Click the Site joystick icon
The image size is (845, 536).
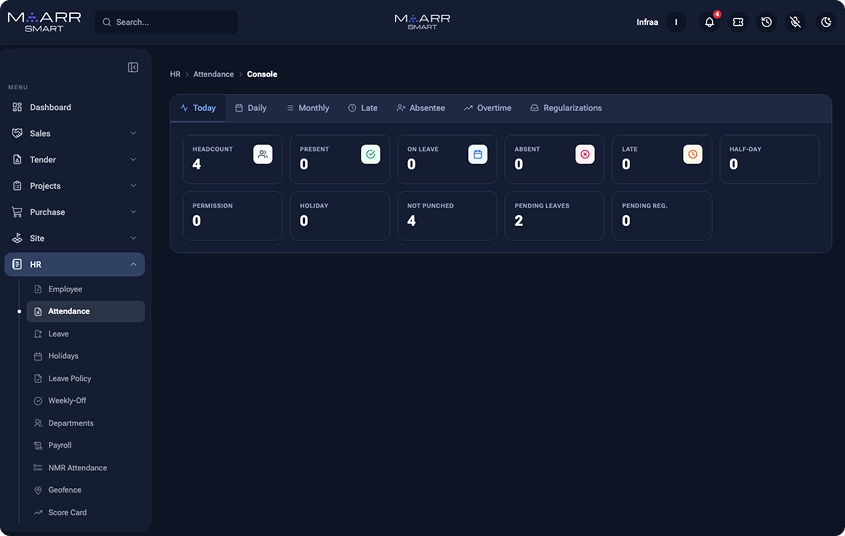click(17, 238)
